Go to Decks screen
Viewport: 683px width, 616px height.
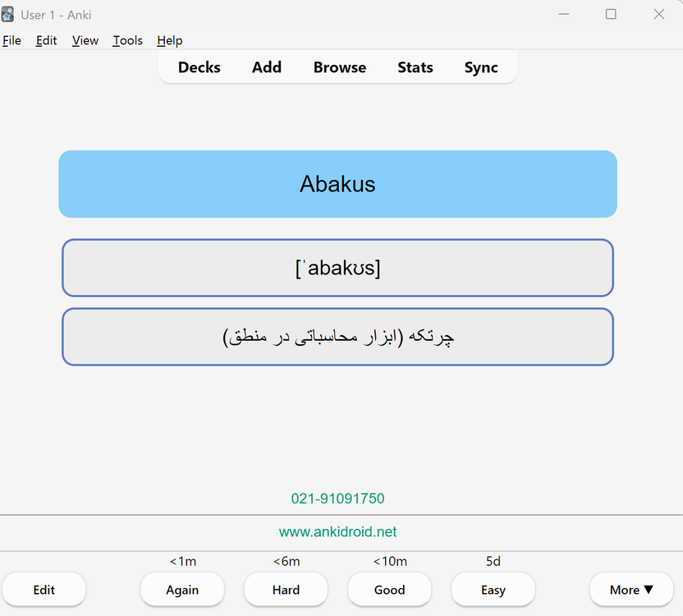coord(199,67)
